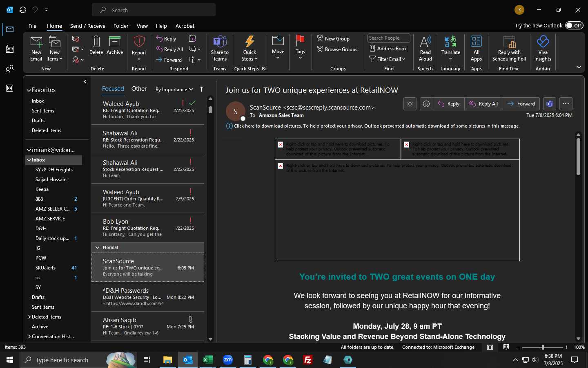Click Forward in the ribbon
The height and width of the screenshot is (368, 588).
[x=169, y=60]
